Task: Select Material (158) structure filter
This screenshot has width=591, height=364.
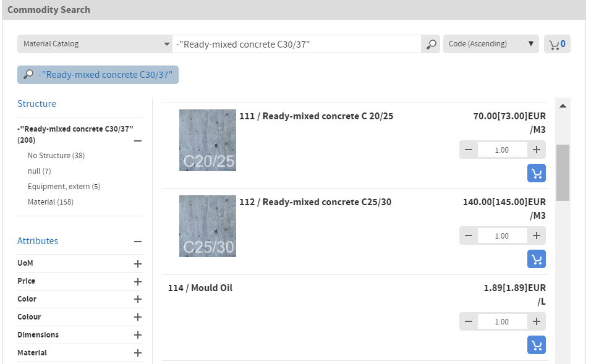Action: (x=51, y=202)
